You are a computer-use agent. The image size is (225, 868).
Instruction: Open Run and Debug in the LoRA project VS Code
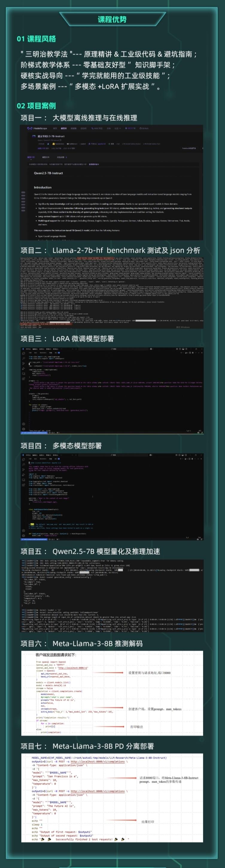24,369
